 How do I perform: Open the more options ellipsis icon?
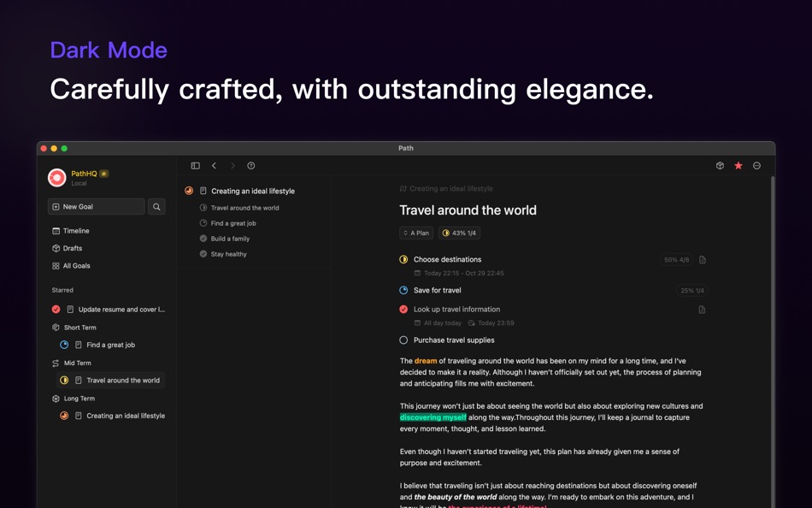[x=756, y=166]
